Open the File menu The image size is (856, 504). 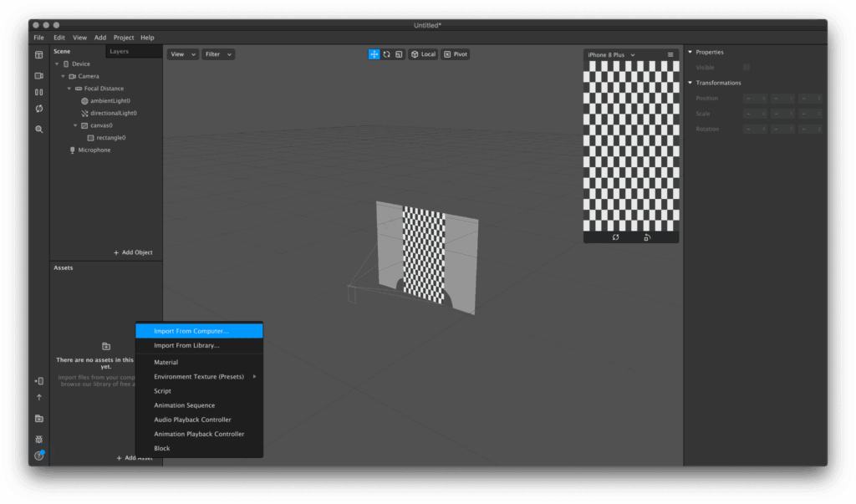(x=38, y=38)
